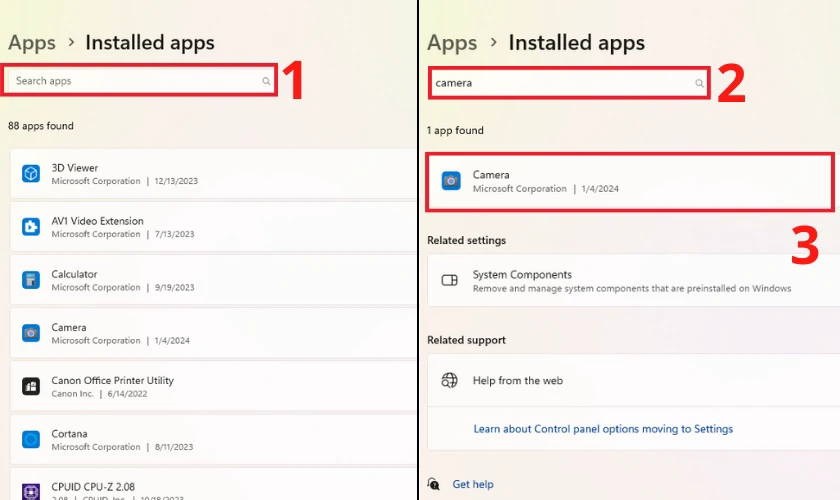Open Learn about Control panel options link
Viewport: 840px width, 500px height.
coord(603,429)
